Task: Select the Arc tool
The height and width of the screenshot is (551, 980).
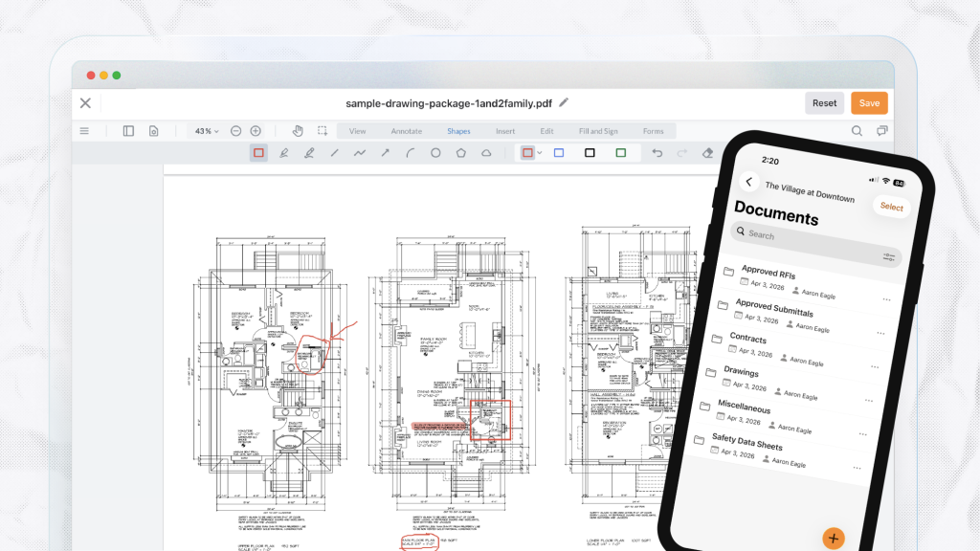Action: [410, 153]
